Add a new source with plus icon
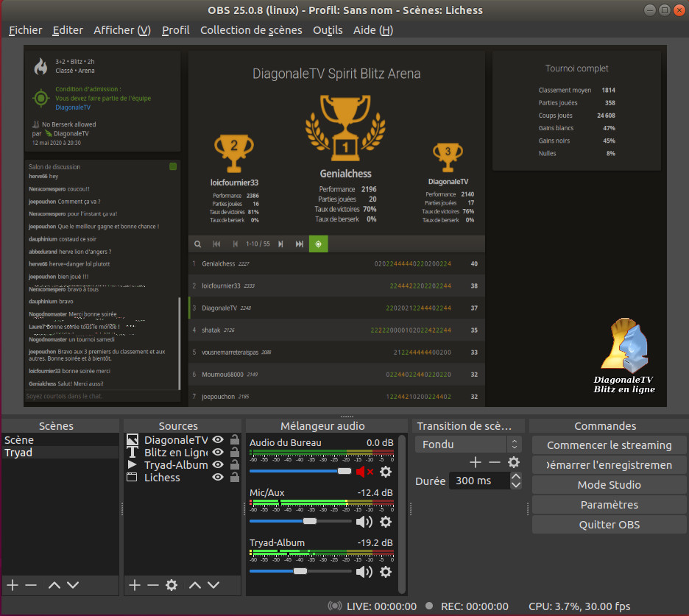689x616 pixels. tap(135, 585)
